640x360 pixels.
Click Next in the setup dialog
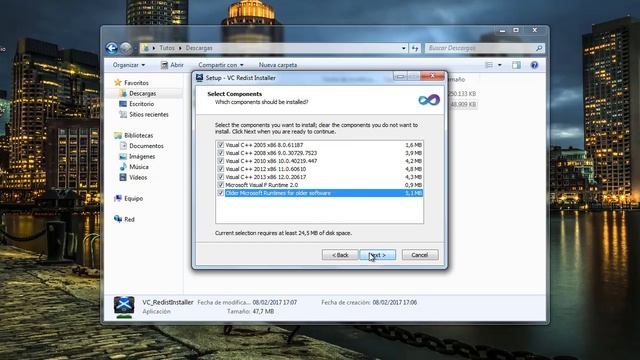(x=378, y=255)
